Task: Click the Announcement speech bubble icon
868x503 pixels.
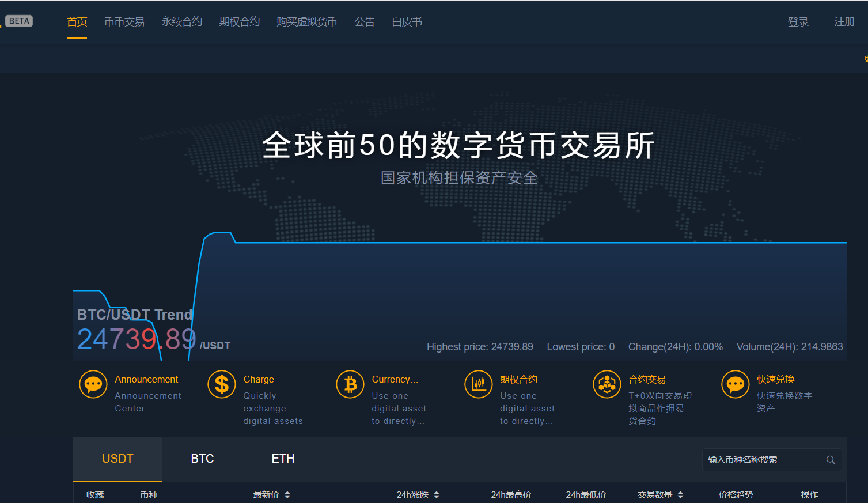Action: pos(93,384)
